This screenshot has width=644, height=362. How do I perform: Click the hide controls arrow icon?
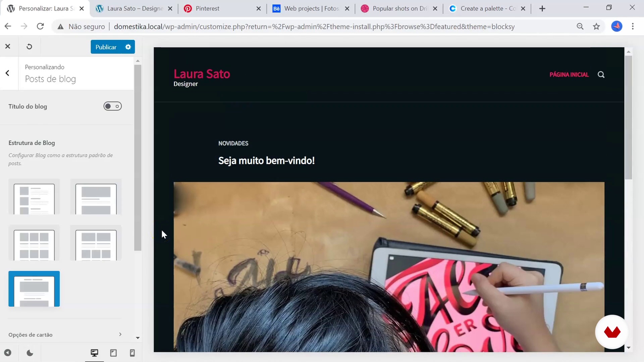pyautogui.click(x=8, y=353)
